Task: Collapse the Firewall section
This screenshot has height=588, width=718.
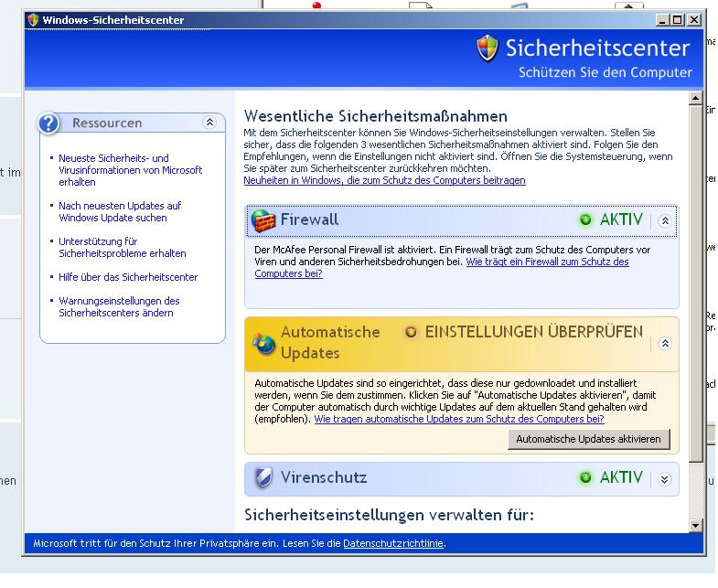Action: 665,220
